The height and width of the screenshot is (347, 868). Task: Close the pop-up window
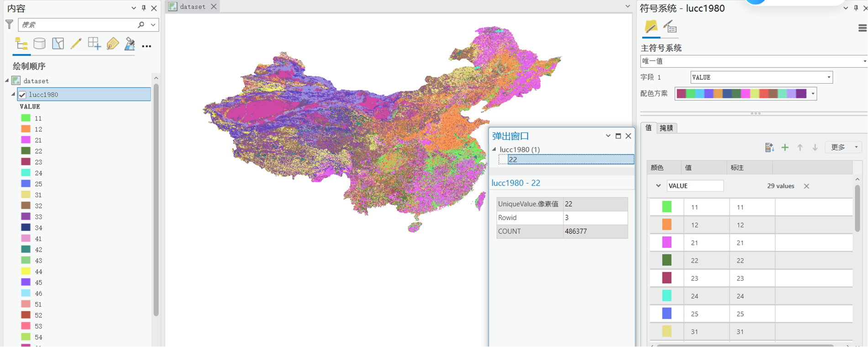[x=628, y=136]
